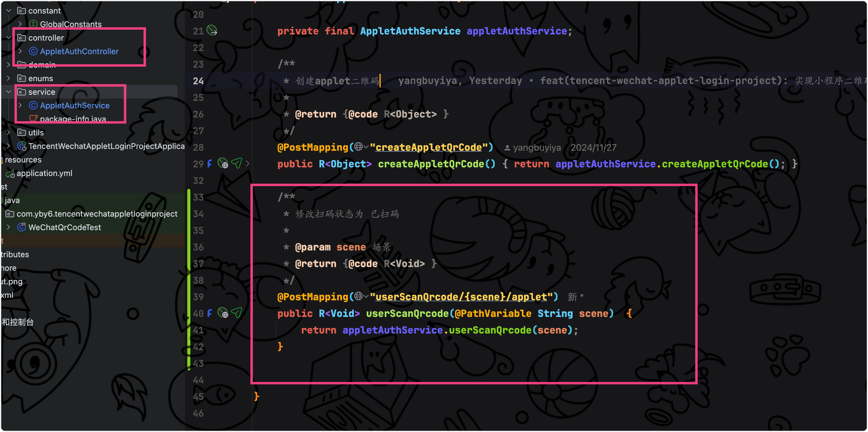
Task: Select the WeChatQrCodeTest class
Action: pos(64,227)
